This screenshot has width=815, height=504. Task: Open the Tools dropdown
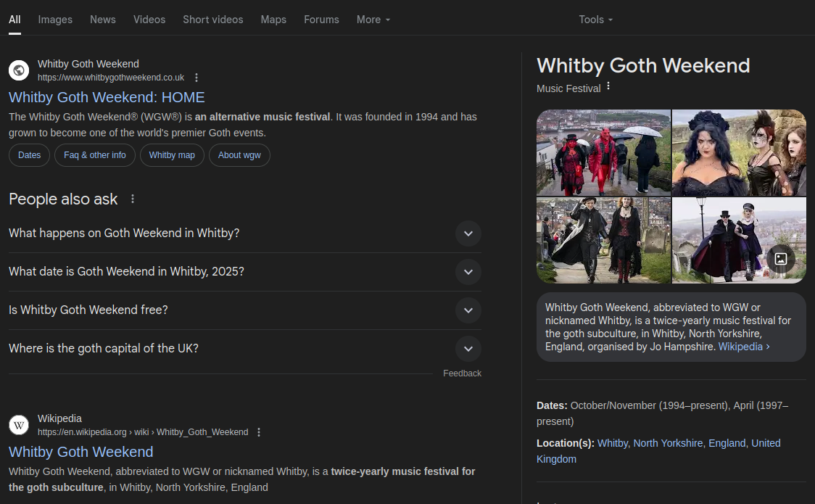595,20
